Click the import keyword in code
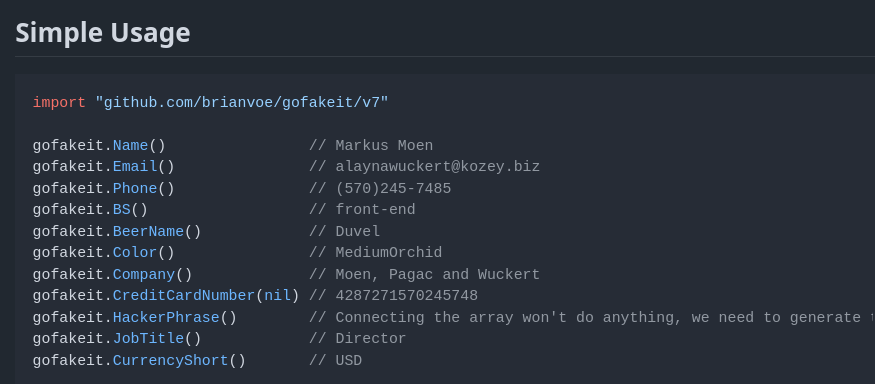This screenshot has height=384, width=875. point(59,103)
